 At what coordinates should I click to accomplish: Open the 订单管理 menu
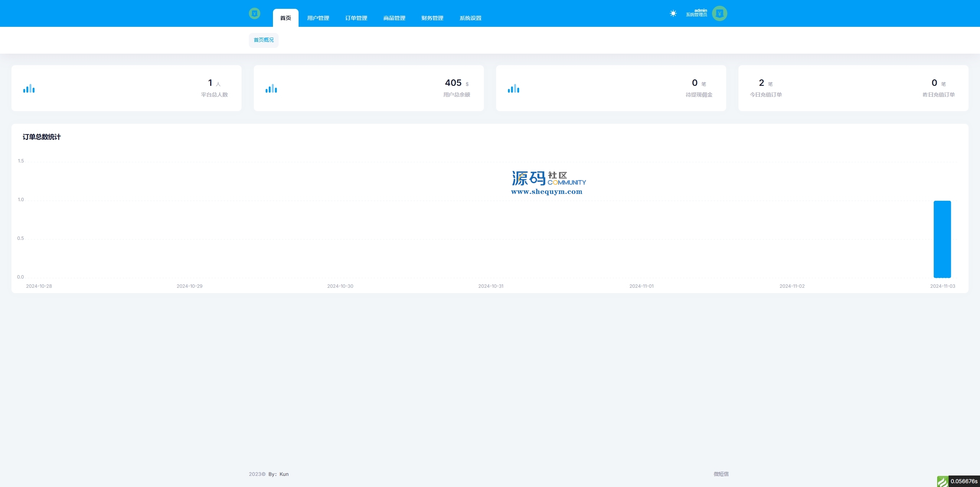(356, 18)
